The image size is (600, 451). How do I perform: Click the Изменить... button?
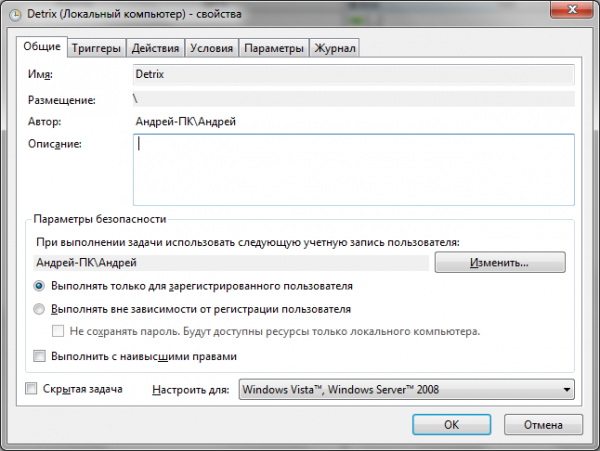[500, 262]
